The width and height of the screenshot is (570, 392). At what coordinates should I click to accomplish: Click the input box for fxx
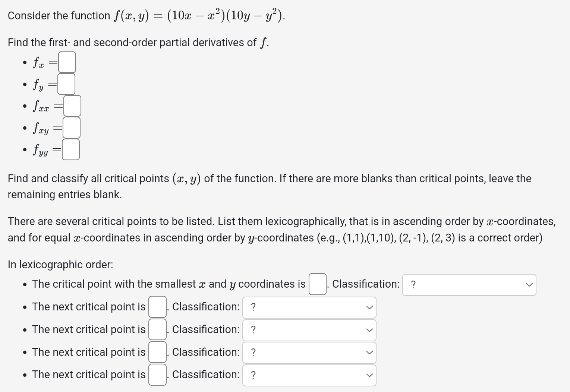pyautogui.click(x=73, y=105)
